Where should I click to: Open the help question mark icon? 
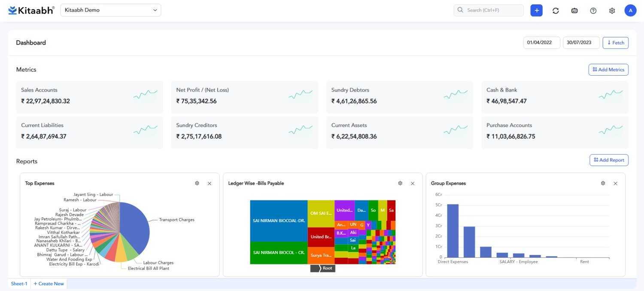pos(593,11)
